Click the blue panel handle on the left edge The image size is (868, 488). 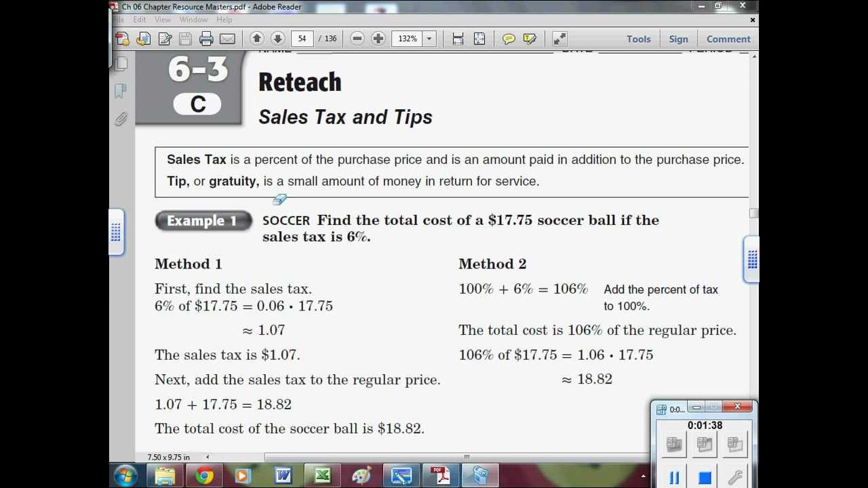tap(116, 232)
